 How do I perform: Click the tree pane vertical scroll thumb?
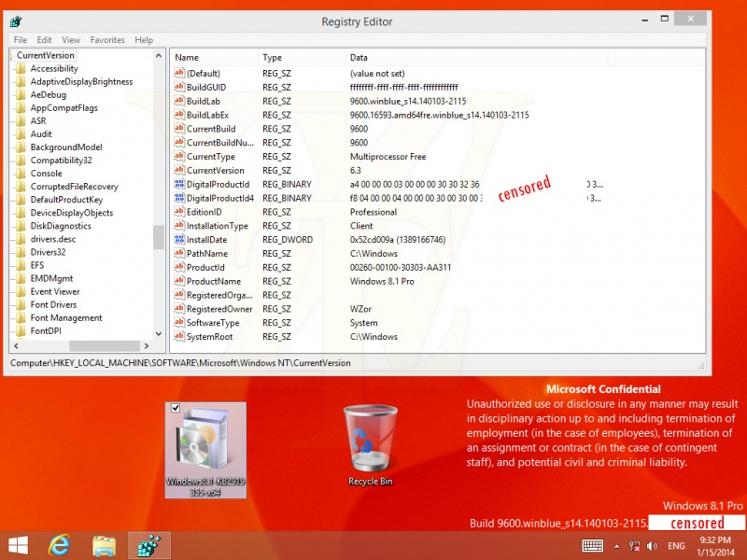[159, 237]
